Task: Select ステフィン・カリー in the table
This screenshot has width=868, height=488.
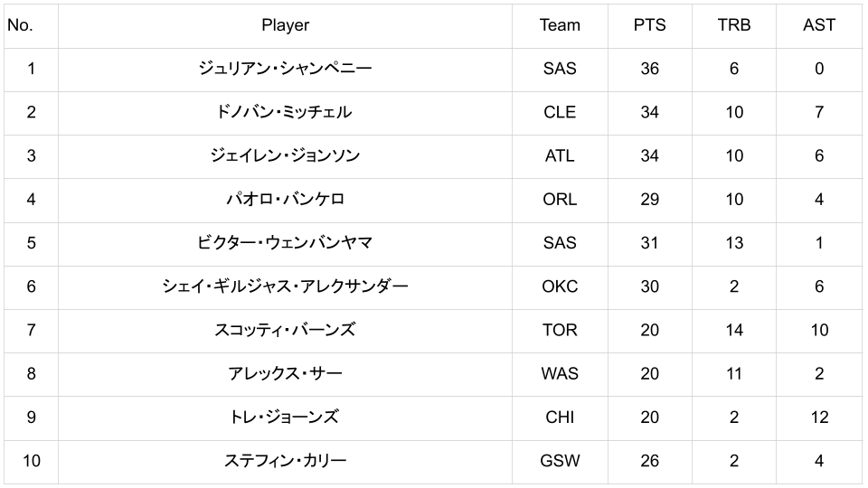Action: [x=285, y=461]
